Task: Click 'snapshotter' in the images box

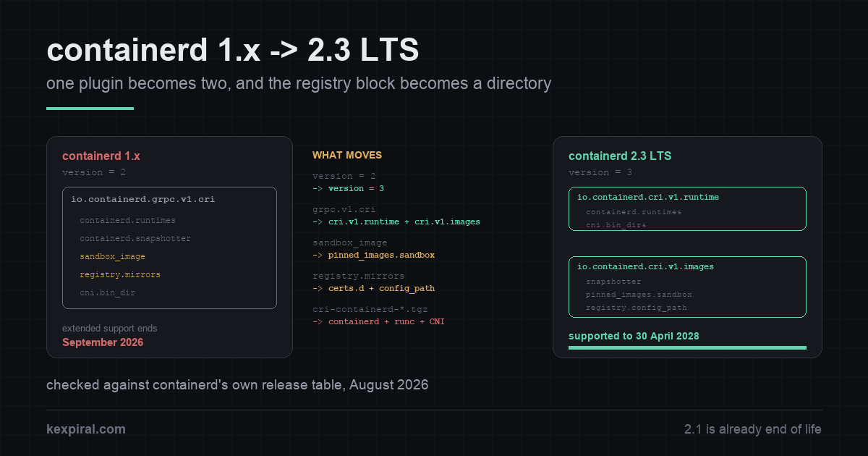Action: 613,282
